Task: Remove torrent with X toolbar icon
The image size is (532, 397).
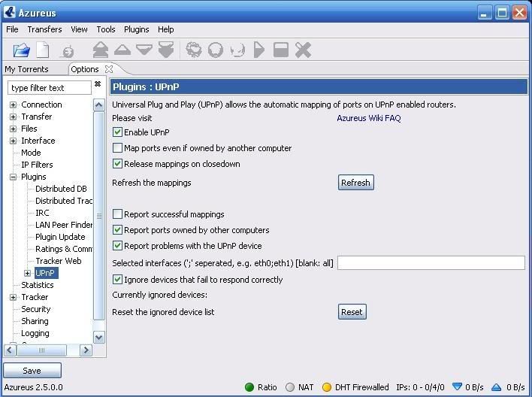Action: [303, 50]
